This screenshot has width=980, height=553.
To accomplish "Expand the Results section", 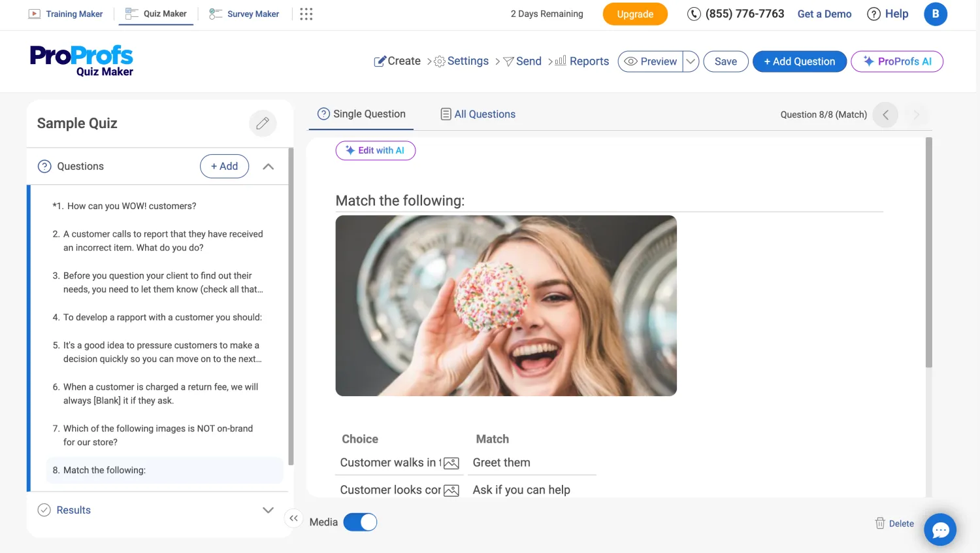I will tap(268, 510).
